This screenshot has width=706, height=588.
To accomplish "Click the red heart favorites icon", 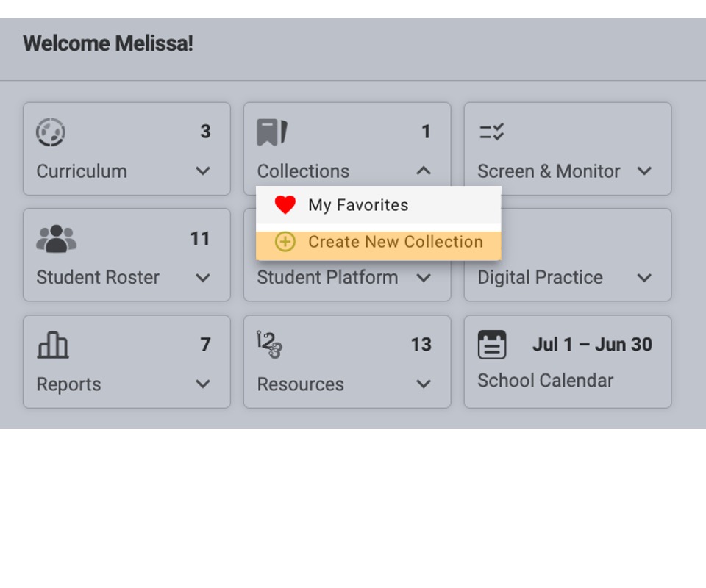I will coord(285,205).
